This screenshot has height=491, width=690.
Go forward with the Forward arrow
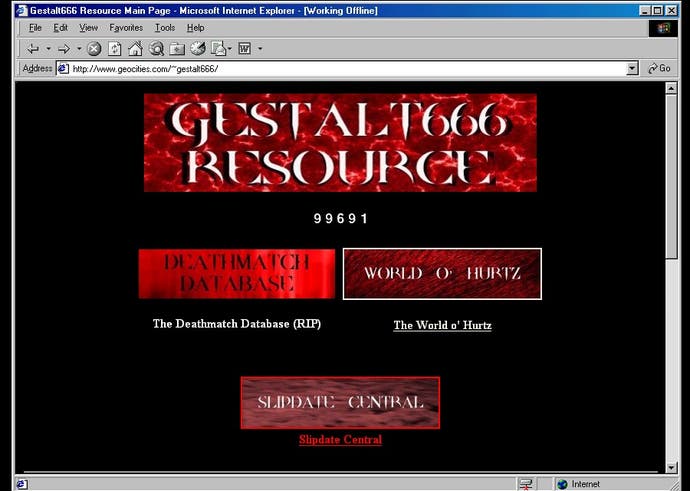point(64,48)
